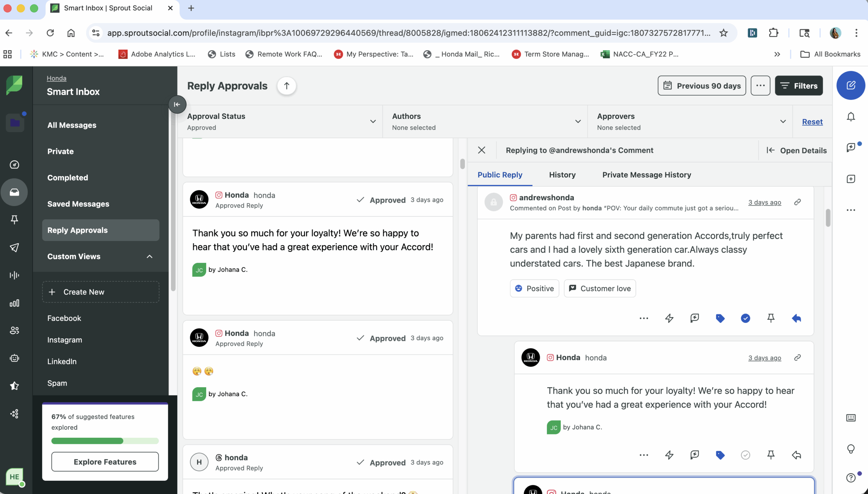
Task: Open the Private Message History tab
Action: (646, 175)
